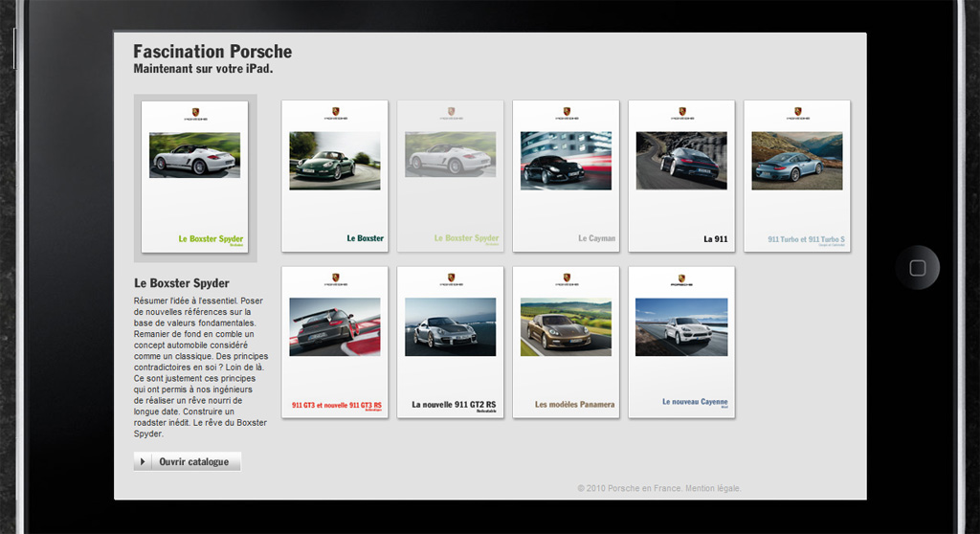
Task: Click the Porsche crest on Le Cayman cover
Action: tap(567, 111)
